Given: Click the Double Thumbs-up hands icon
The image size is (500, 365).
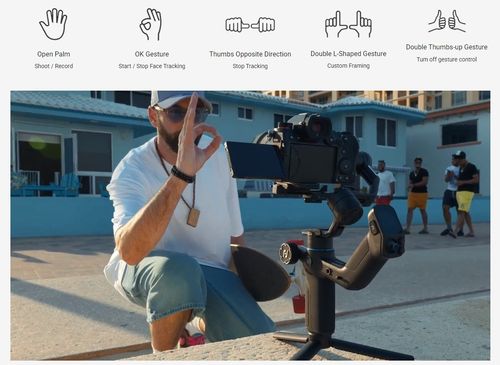Looking at the screenshot, I should [447, 21].
